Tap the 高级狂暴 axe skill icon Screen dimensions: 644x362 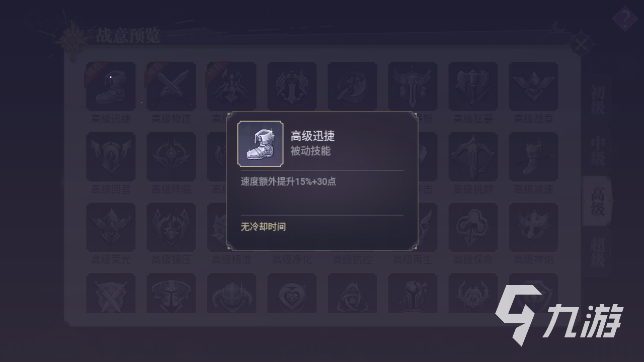[x=473, y=86]
